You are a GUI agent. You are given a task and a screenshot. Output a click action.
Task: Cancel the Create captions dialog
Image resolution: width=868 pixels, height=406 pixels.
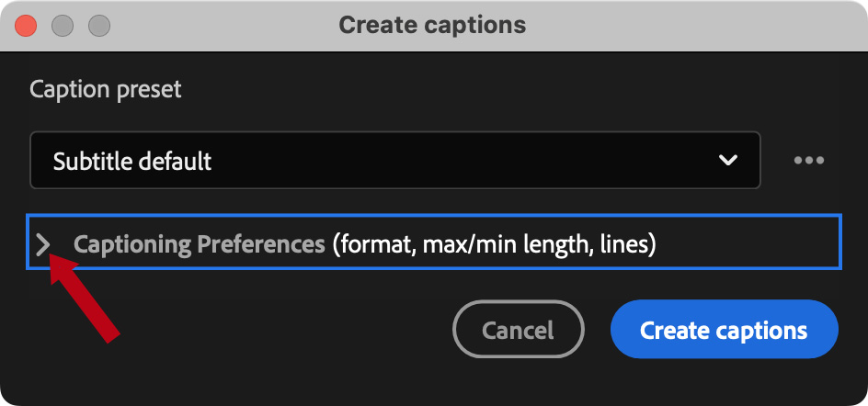point(519,330)
